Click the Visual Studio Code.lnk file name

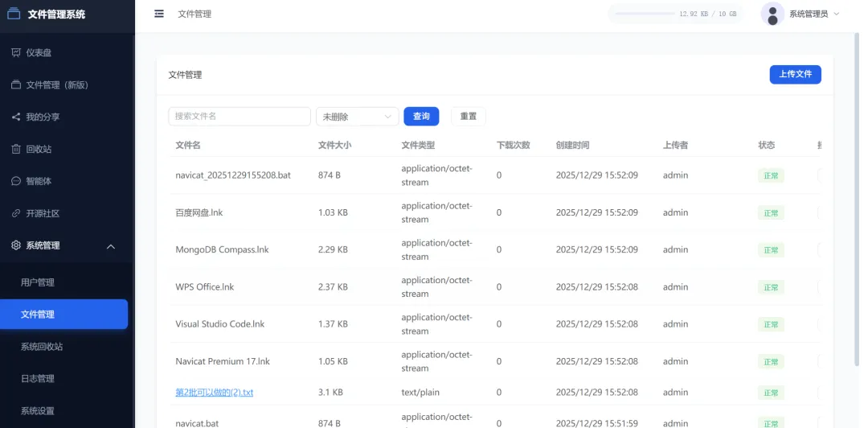coord(219,323)
